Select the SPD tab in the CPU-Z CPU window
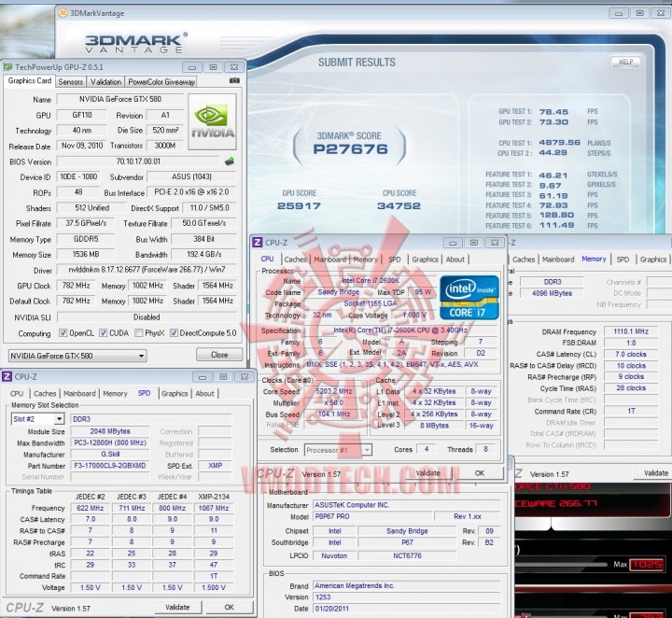This screenshot has height=618, width=672. coord(395,260)
